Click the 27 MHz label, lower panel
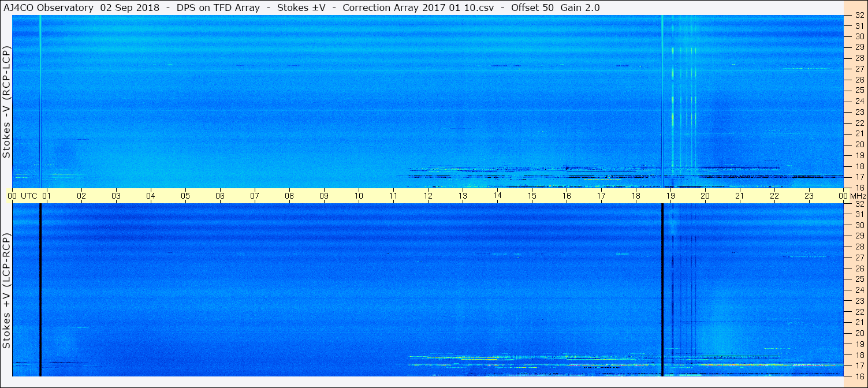The image size is (868, 388). (x=859, y=258)
